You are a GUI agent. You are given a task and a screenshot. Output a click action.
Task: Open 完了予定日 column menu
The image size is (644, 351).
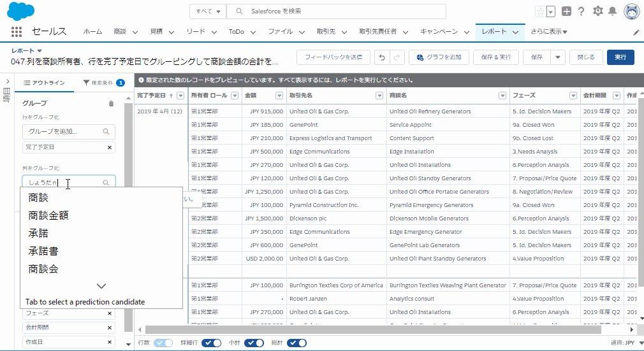point(180,96)
